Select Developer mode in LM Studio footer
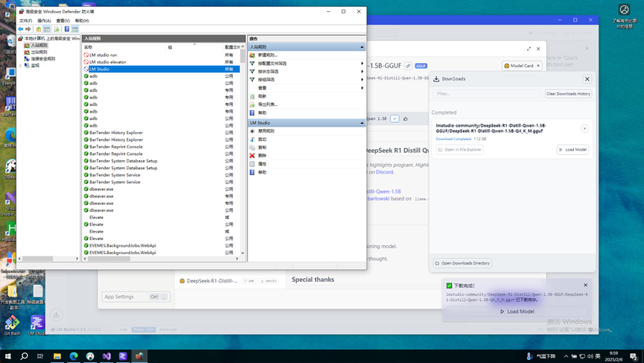 click(168, 329)
